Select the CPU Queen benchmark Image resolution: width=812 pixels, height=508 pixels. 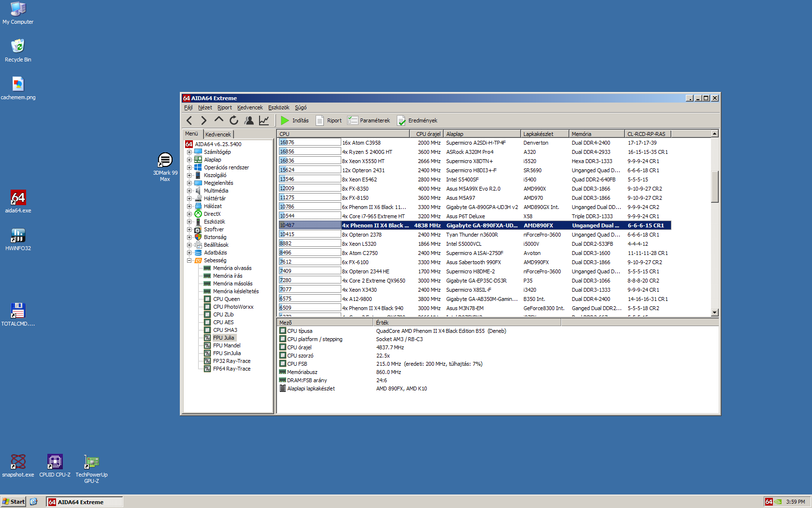(227, 299)
